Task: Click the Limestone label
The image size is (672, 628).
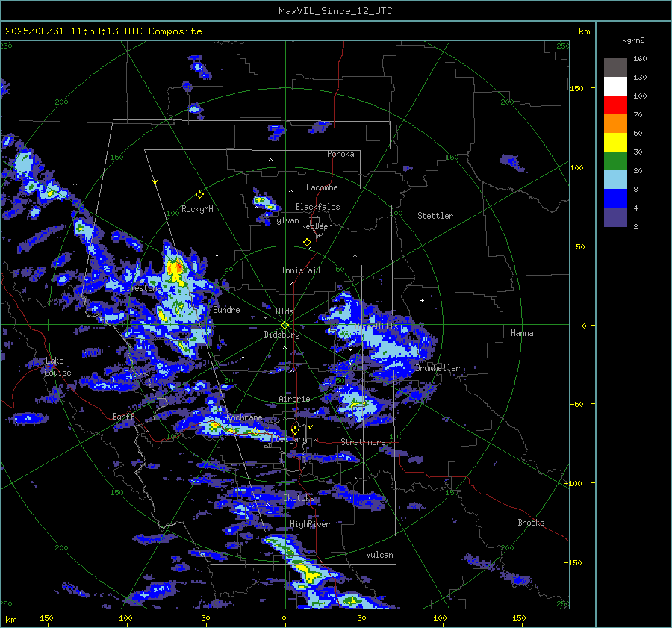Action: pos(141,288)
